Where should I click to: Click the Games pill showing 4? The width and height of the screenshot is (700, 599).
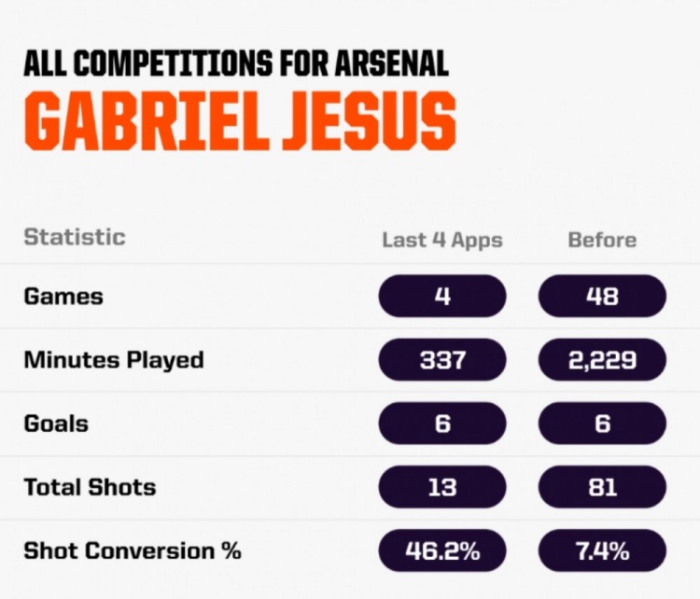click(x=442, y=297)
